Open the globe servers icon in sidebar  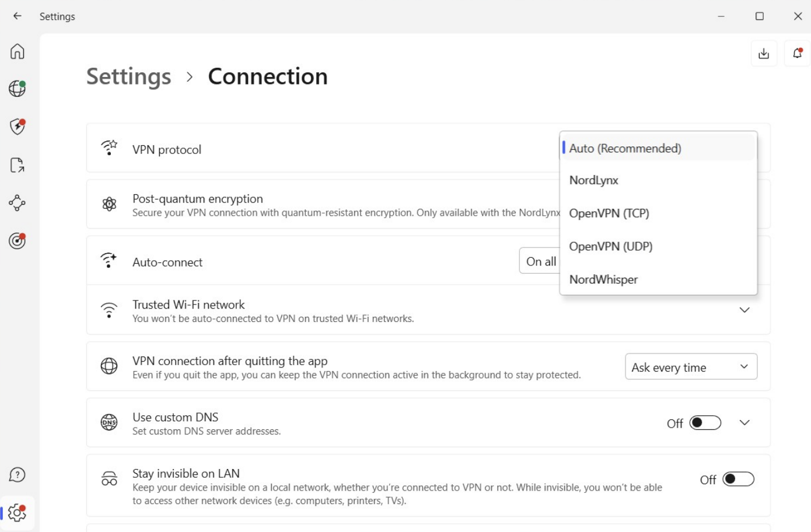click(x=18, y=89)
